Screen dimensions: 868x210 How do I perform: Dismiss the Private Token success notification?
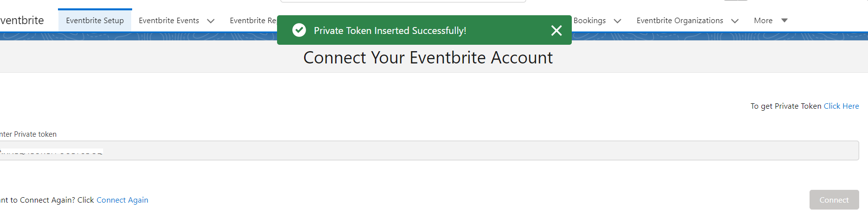pos(556,30)
